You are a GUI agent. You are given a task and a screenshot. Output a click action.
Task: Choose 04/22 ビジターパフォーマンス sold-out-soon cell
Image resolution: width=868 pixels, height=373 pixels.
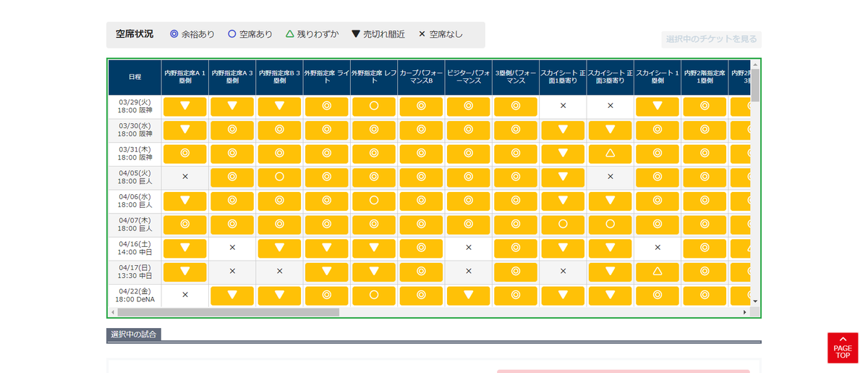click(469, 296)
